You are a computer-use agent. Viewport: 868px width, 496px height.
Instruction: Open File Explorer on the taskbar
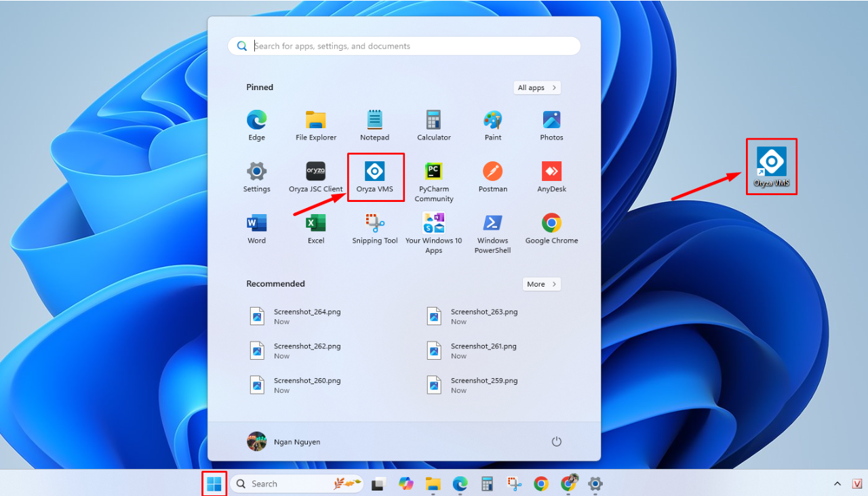433,484
